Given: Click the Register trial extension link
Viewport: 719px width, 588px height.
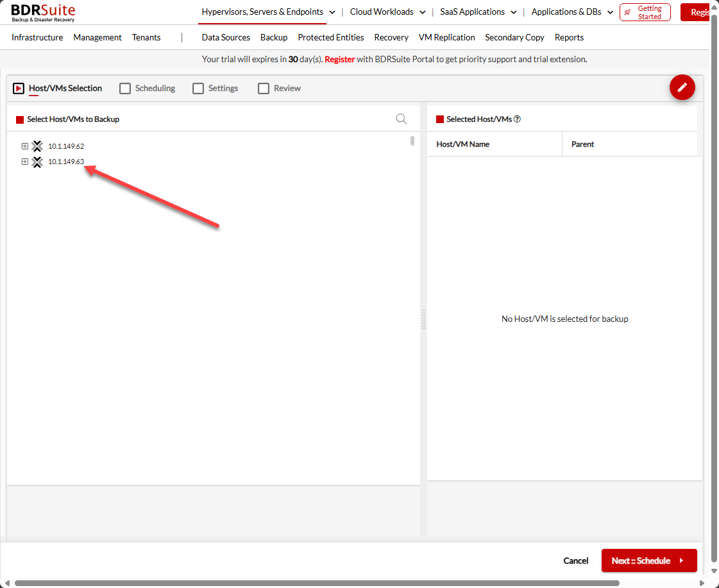Looking at the screenshot, I should pos(339,58).
